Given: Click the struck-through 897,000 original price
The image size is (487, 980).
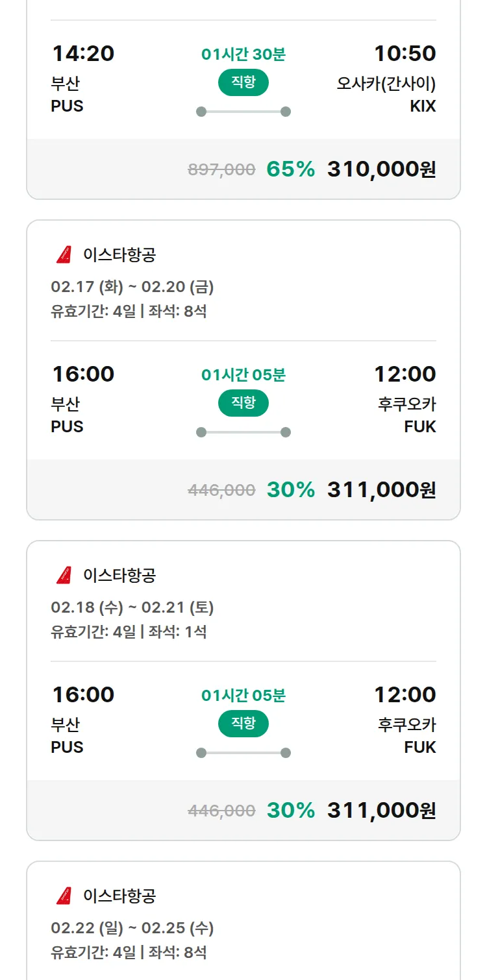Looking at the screenshot, I should [x=221, y=170].
